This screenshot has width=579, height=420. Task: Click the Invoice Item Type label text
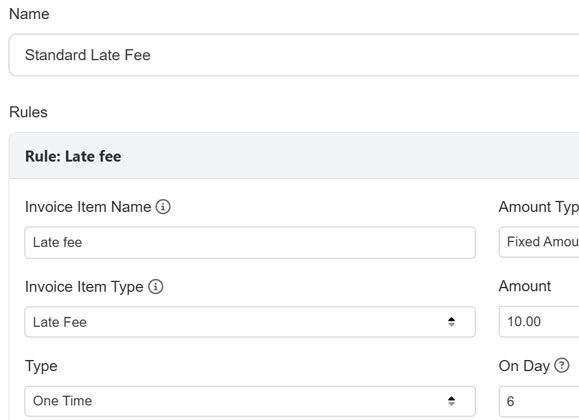coord(84,287)
